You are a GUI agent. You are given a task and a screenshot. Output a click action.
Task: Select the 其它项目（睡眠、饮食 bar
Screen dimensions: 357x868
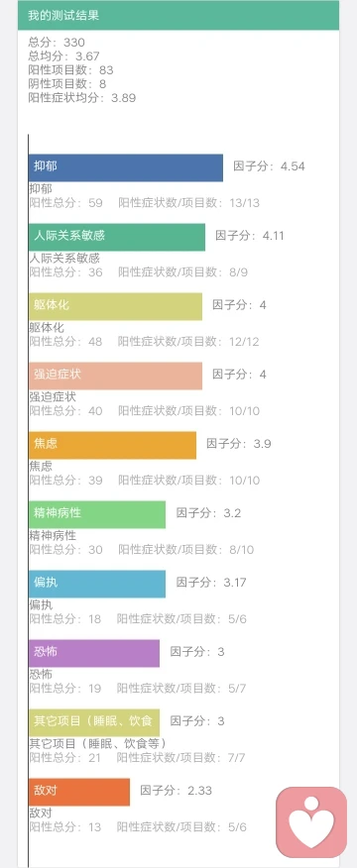[x=94, y=723]
